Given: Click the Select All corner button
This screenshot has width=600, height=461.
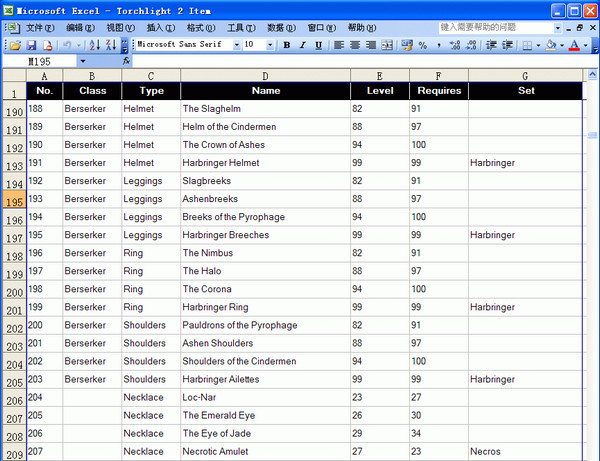Looking at the screenshot, I should [x=14, y=75].
